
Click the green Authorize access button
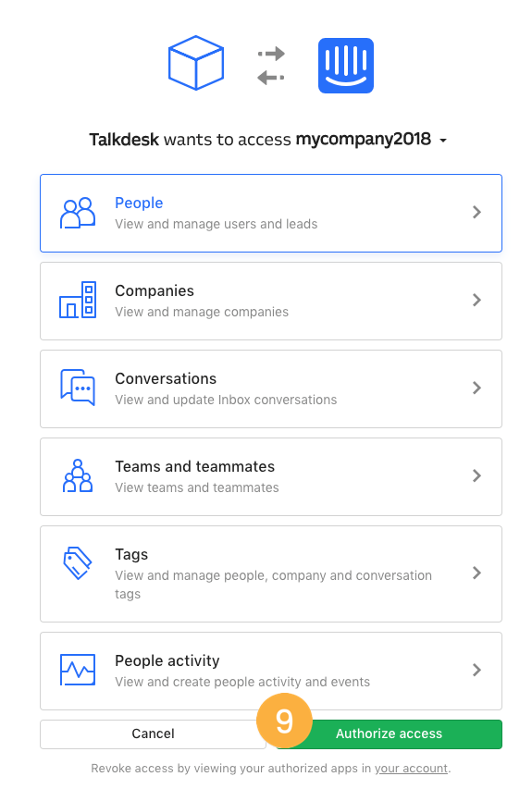click(390, 734)
